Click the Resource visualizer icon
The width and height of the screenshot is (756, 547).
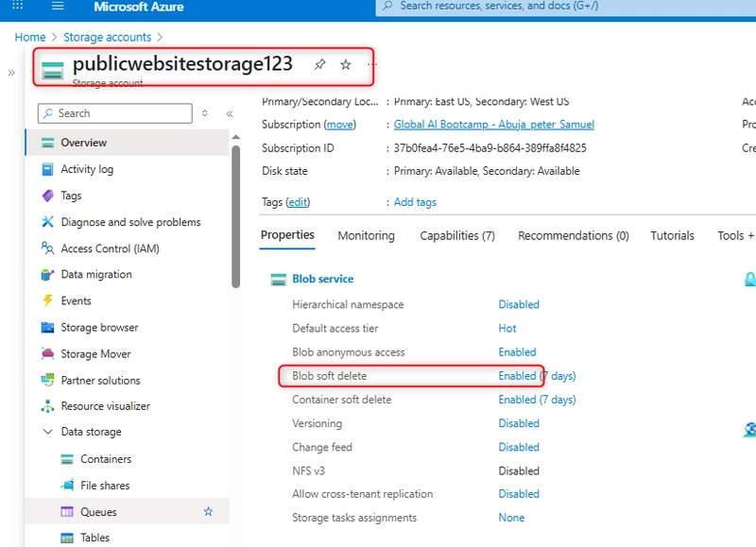pos(48,406)
